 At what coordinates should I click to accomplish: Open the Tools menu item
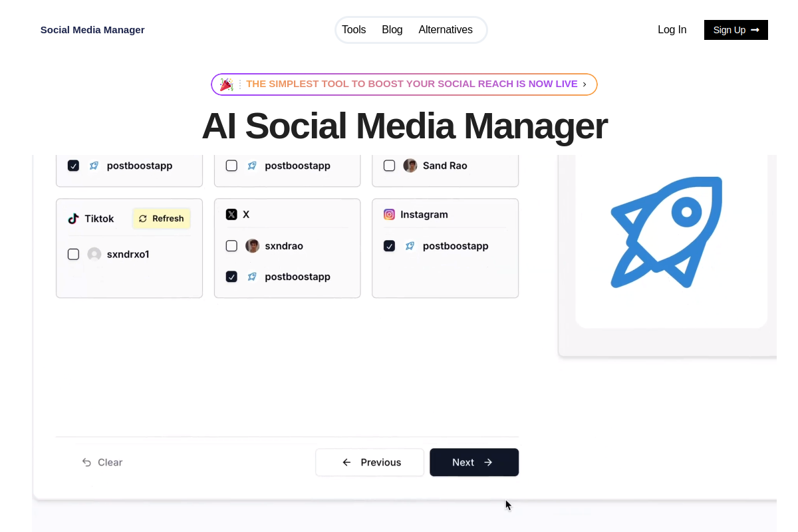pos(354,29)
